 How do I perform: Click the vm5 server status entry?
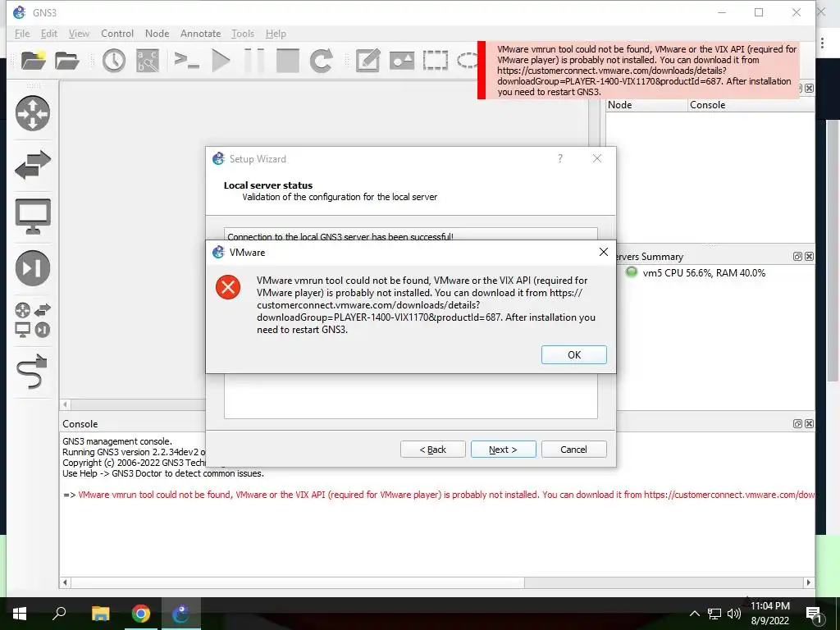coord(696,272)
